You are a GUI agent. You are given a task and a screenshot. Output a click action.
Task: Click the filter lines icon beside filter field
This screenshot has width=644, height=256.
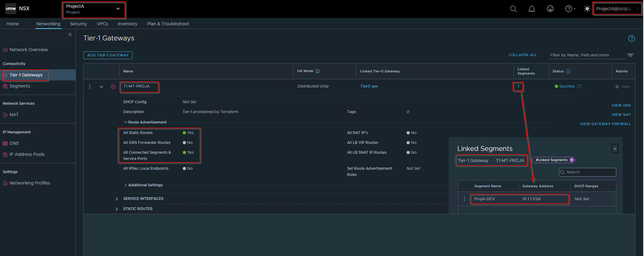(x=630, y=55)
